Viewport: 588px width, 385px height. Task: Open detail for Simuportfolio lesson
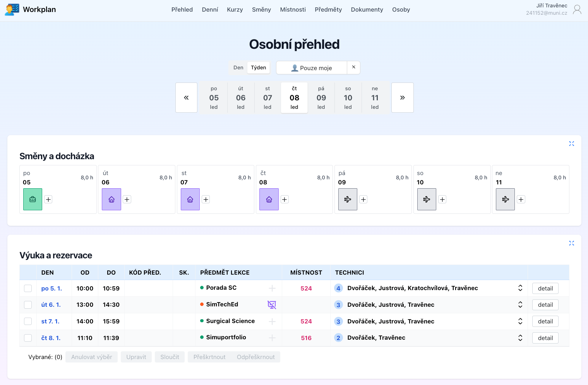545,338
